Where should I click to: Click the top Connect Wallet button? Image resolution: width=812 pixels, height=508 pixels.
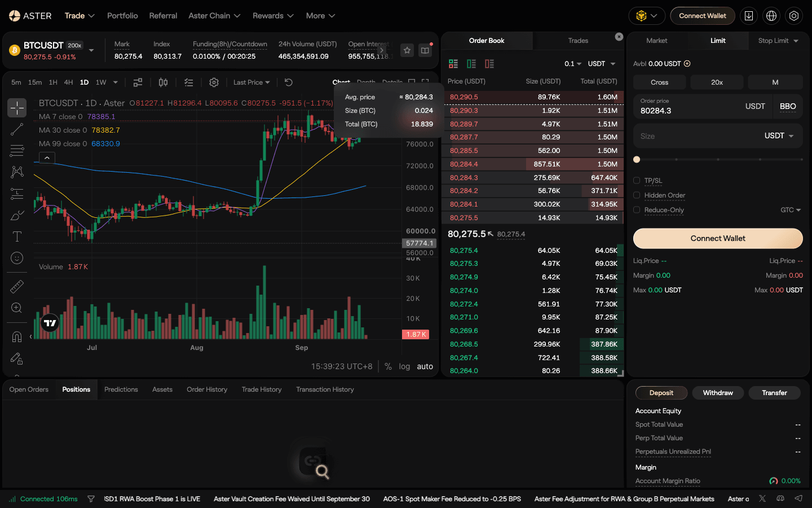click(x=703, y=16)
